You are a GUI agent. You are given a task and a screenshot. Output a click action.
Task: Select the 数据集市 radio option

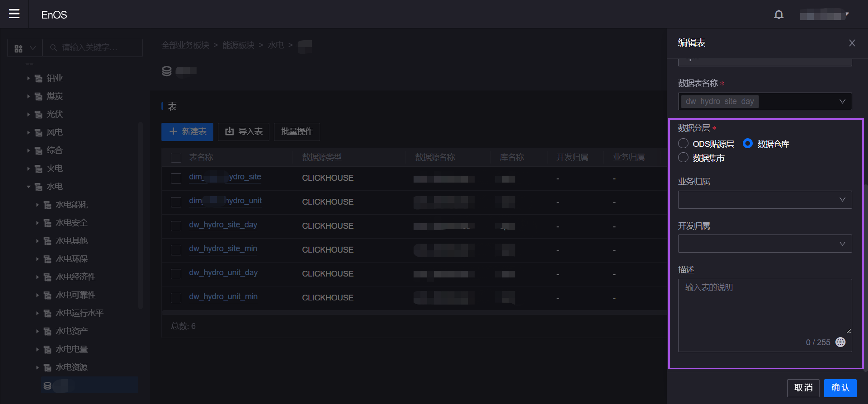point(683,158)
